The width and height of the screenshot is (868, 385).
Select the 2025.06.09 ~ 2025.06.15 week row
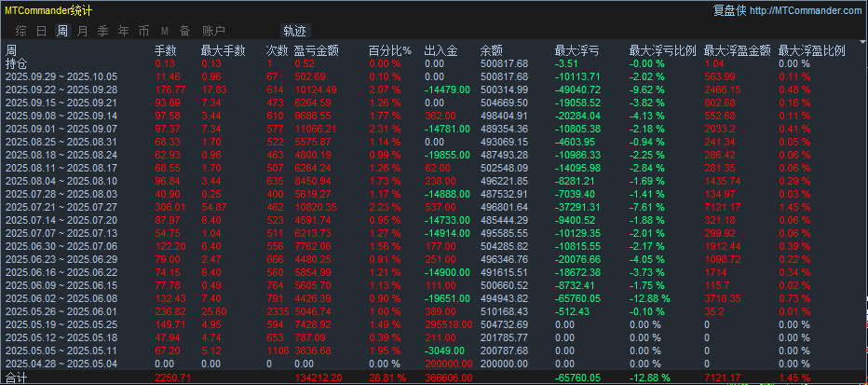point(434,285)
